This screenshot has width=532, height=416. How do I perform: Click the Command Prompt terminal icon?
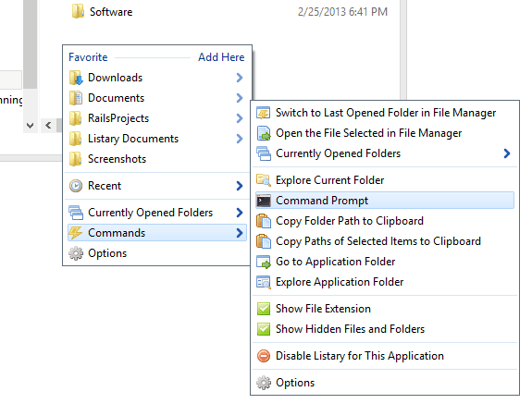pyautogui.click(x=264, y=201)
